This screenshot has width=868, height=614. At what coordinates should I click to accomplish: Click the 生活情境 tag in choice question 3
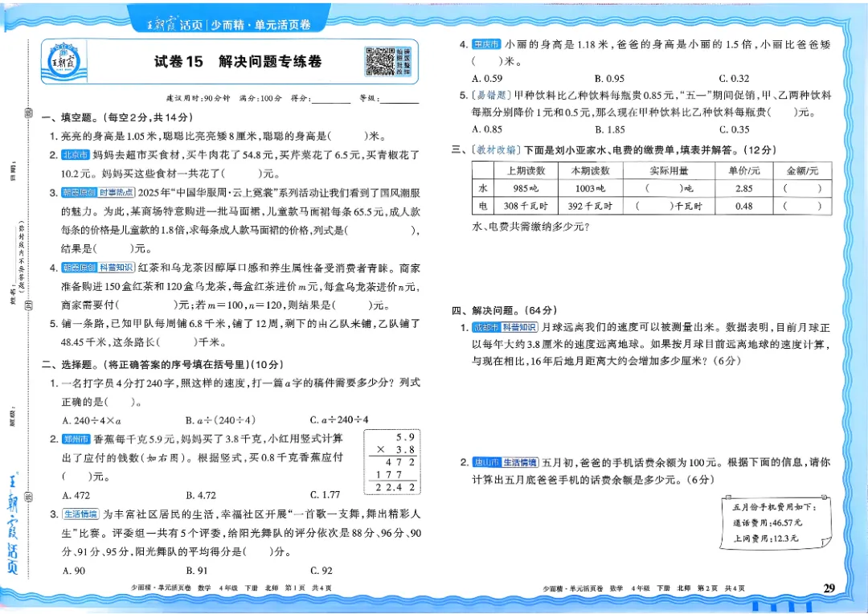coord(81,514)
